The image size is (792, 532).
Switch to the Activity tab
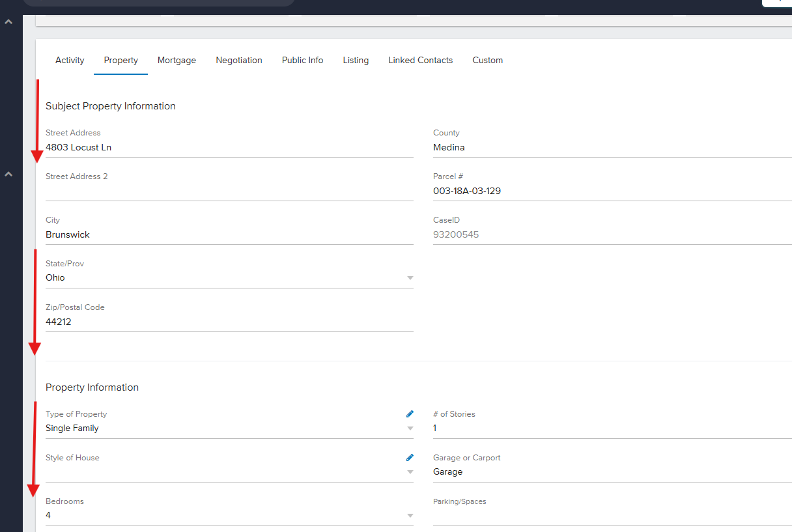(x=70, y=60)
